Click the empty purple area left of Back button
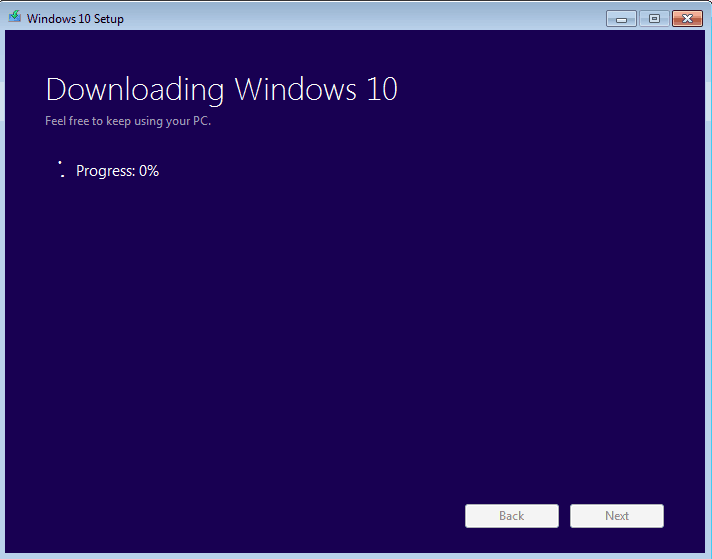 [250, 516]
